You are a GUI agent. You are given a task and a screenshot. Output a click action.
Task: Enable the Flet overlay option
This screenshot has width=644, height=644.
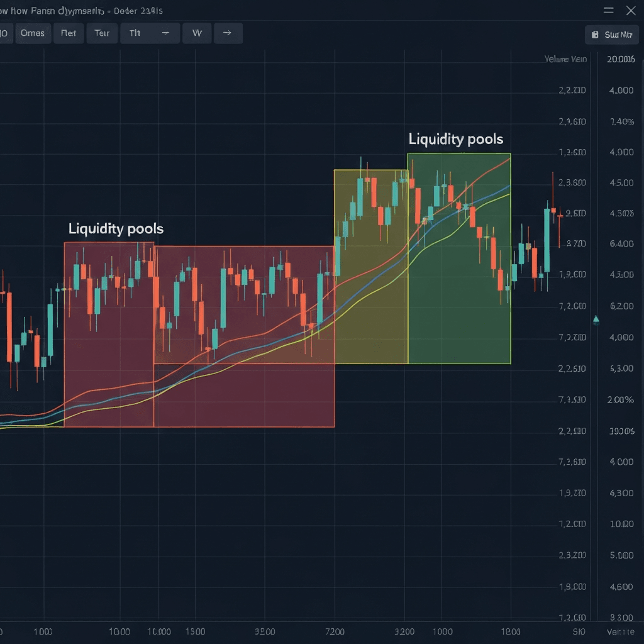click(68, 33)
